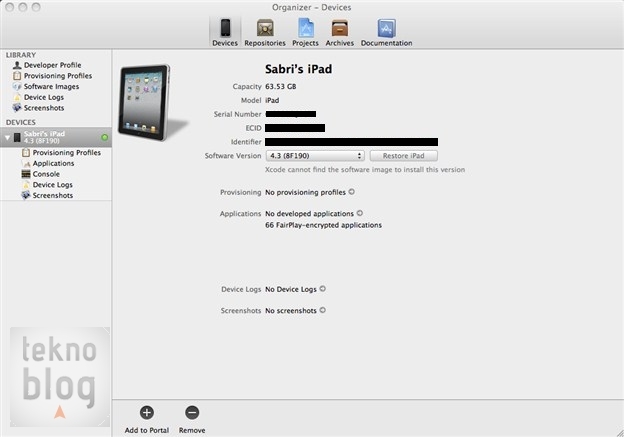Click the 63.53 GB capacity value

pyautogui.click(x=281, y=86)
